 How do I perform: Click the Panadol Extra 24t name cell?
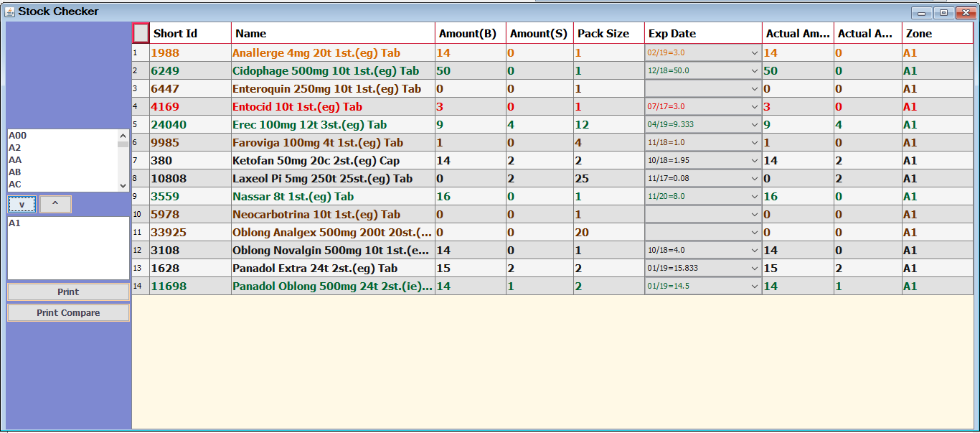pos(333,269)
